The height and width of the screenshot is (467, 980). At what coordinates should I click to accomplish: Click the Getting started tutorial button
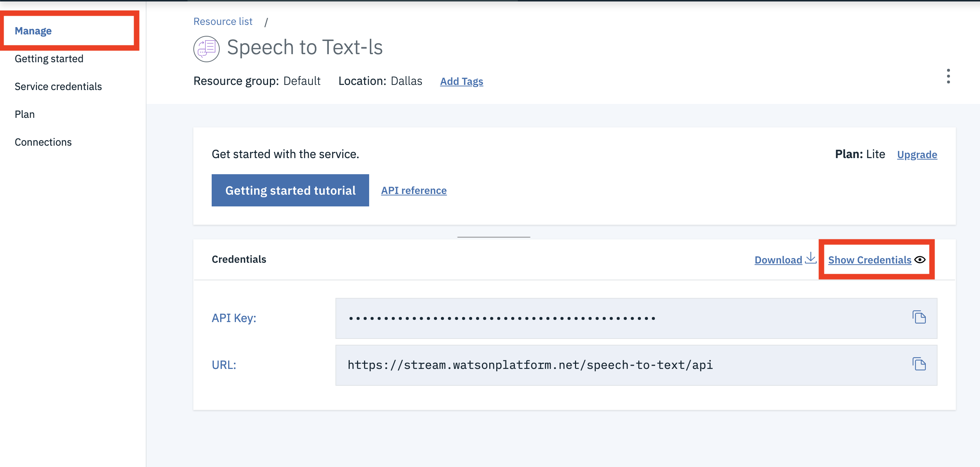(290, 190)
